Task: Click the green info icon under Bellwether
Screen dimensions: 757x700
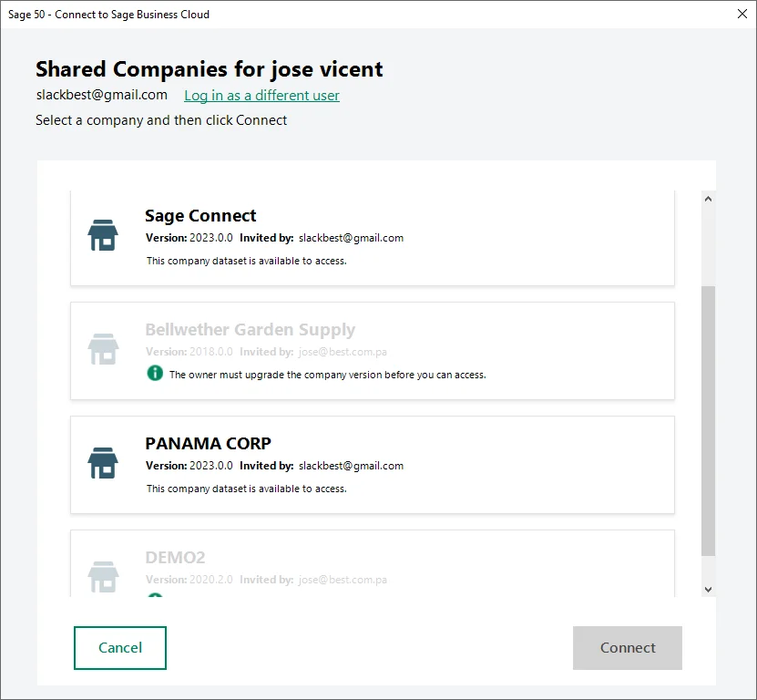Action: tap(155, 374)
